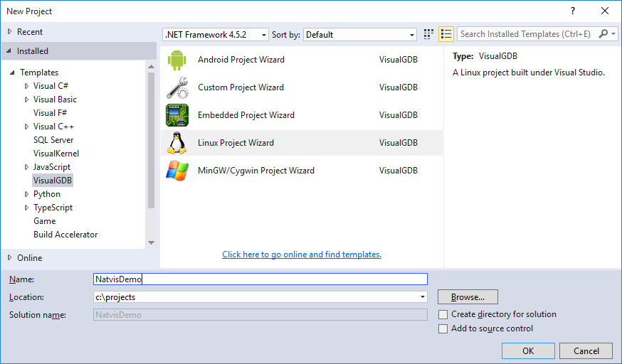Enable Create directory for solution
The image size is (622, 364).
click(x=443, y=314)
